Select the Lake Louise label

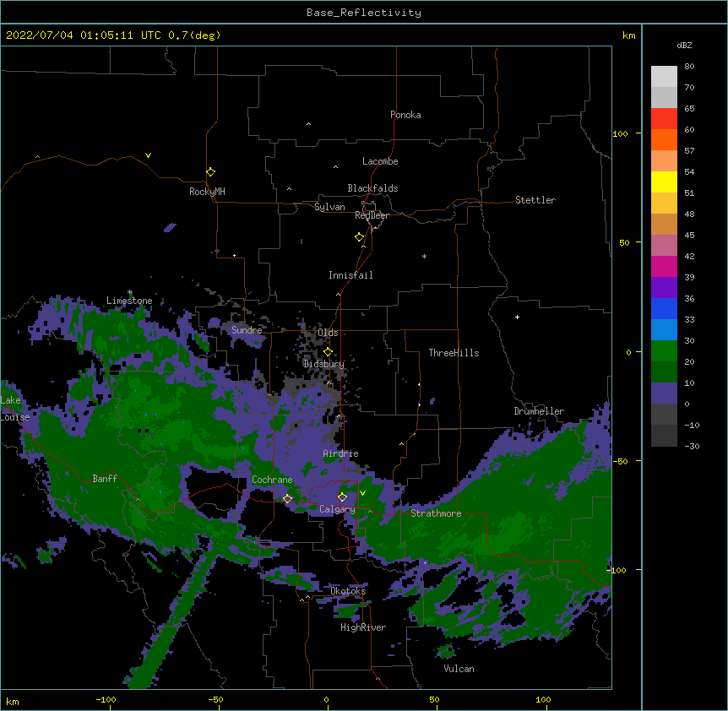coord(15,409)
